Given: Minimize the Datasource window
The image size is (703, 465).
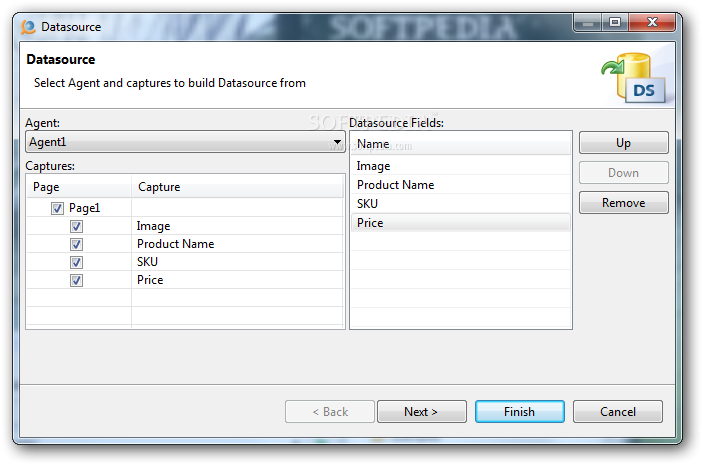Looking at the screenshot, I should (x=588, y=22).
